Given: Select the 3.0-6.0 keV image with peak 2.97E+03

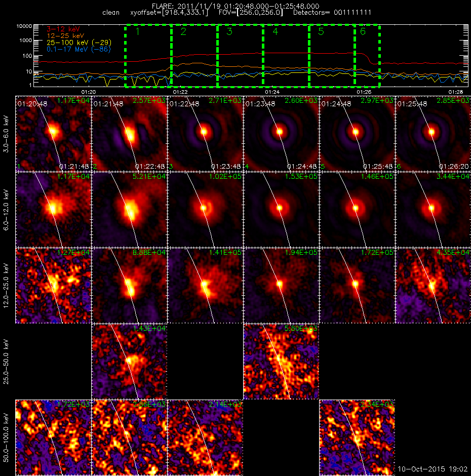Looking at the screenshot, I should 357,133.
